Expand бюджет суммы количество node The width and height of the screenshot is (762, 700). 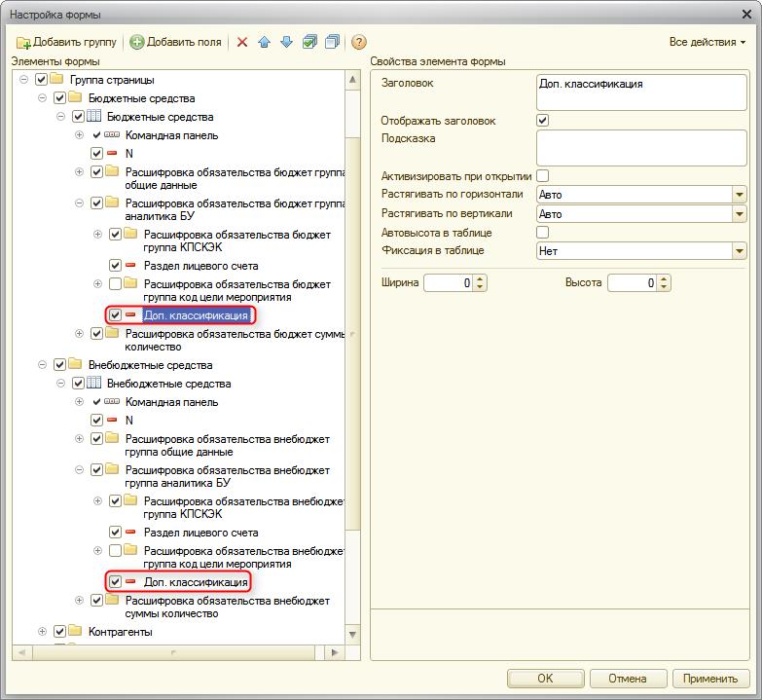coord(79,334)
